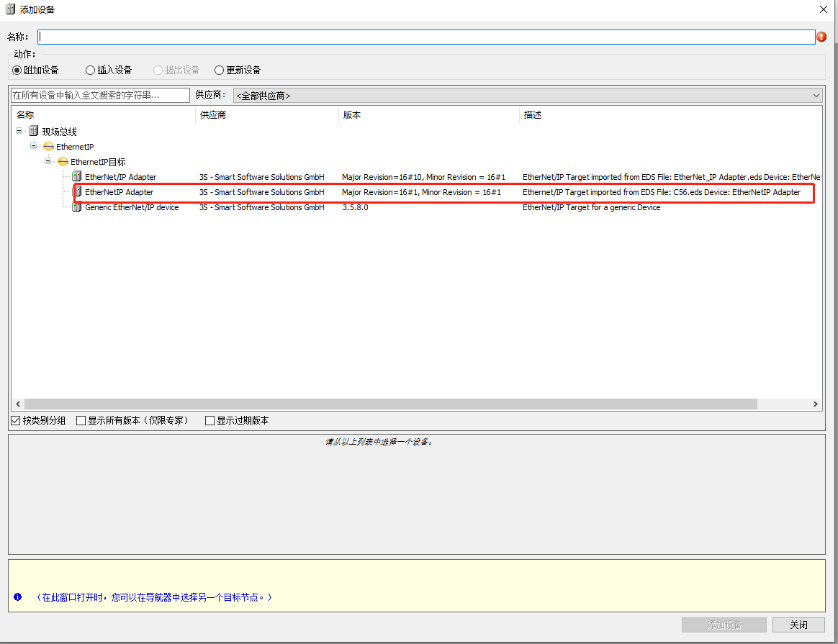
Task: Click vendor cell in EtherNet/IP Adapter row
Action: pyautogui.click(x=262, y=177)
